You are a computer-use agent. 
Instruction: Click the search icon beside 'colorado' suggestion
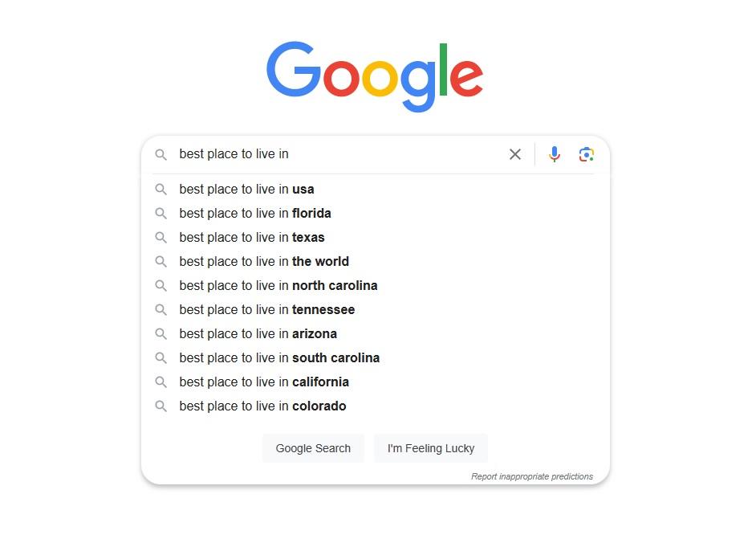click(161, 406)
